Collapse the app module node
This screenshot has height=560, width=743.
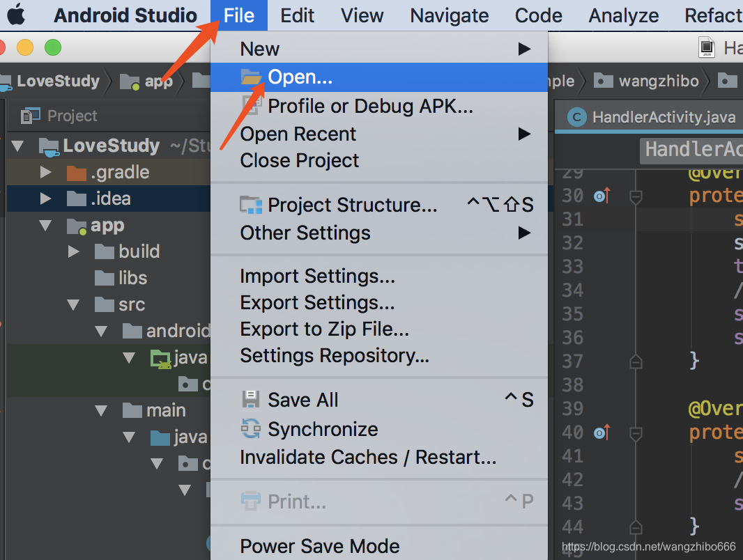[x=45, y=226]
